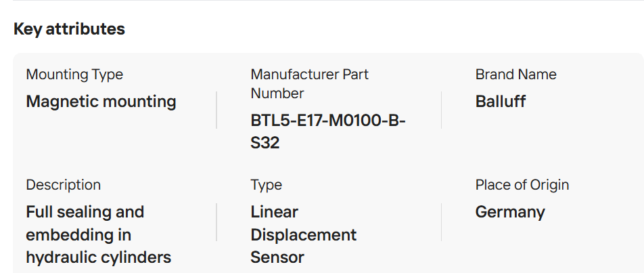The image size is (644, 273).
Task: Click the Full sealing and embedding description
Action: (99, 235)
